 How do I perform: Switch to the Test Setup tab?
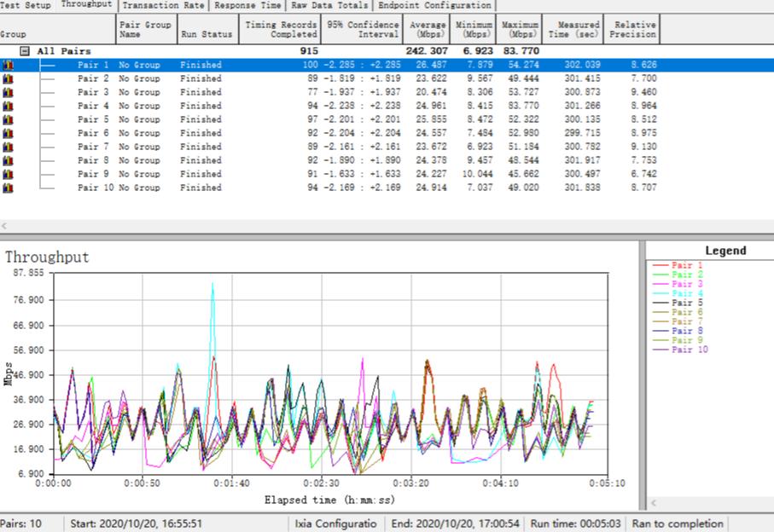26,5
